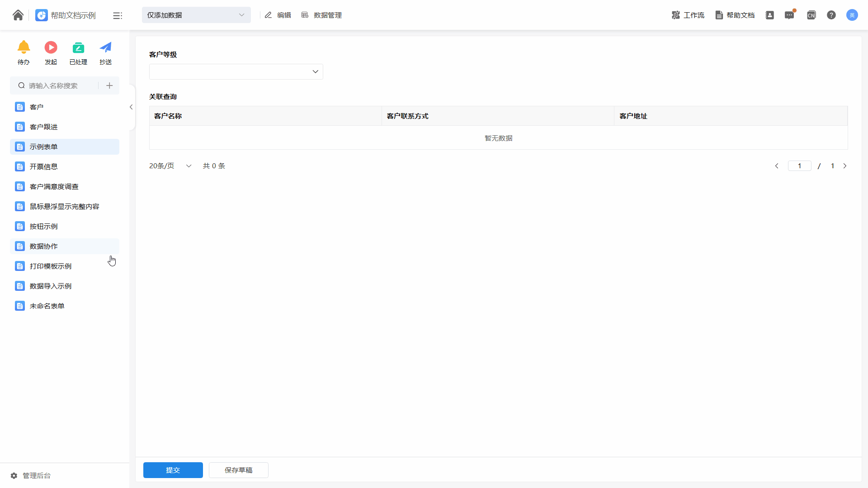Click the blue 提交 button
The height and width of the screenshot is (488, 868).
pyautogui.click(x=173, y=470)
